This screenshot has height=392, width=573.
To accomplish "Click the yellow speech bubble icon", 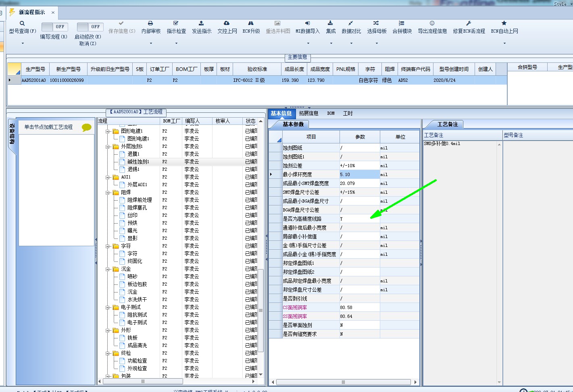I will pyautogui.click(x=87, y=128).
